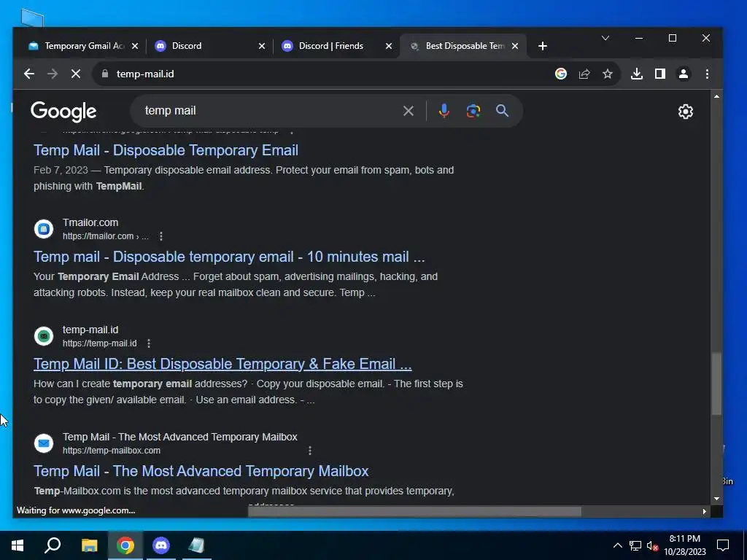
Task: Open Chrome downloads
Action: [x=636, y=74]
